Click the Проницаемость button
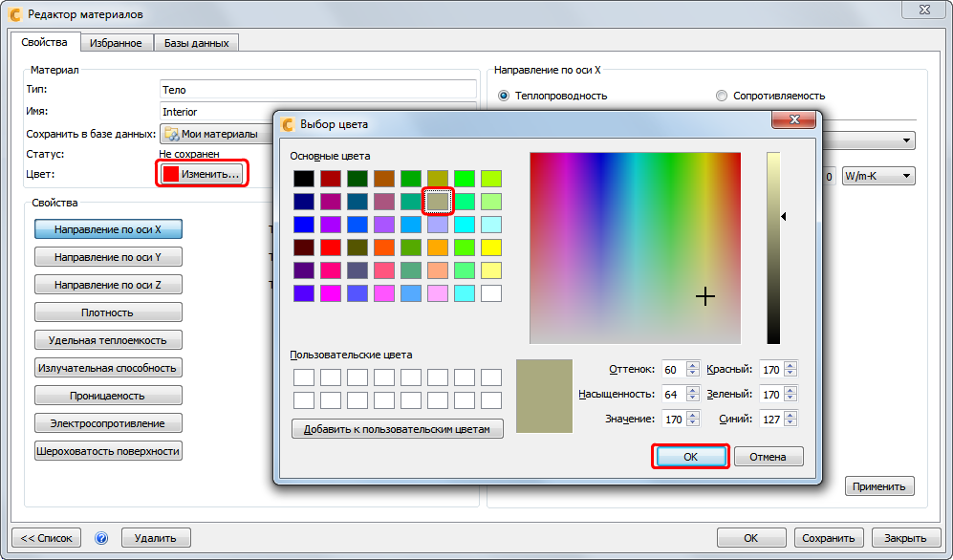 point(108,396)
